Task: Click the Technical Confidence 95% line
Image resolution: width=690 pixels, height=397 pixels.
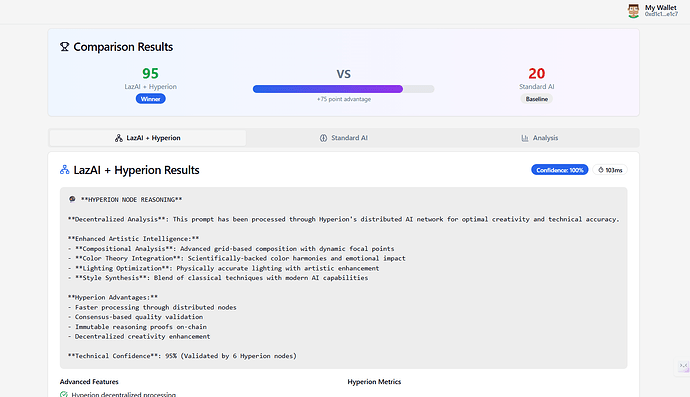Action: click(182, 356)
